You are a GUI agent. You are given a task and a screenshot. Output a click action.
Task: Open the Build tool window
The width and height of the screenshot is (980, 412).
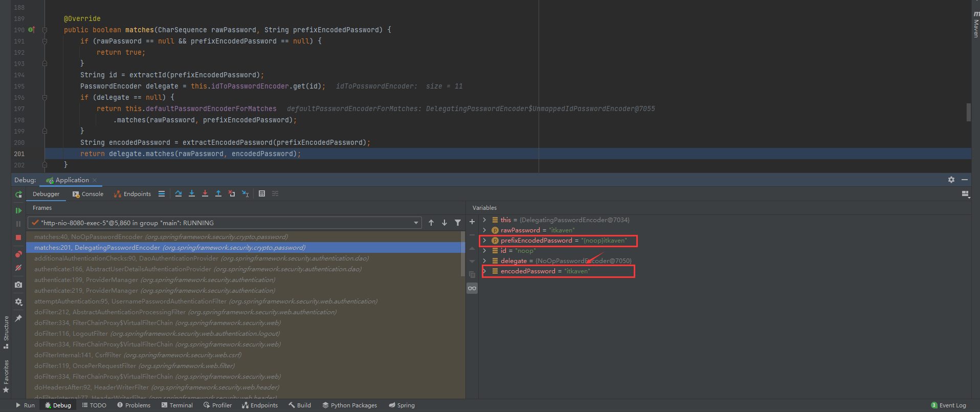[x=300, y=405]
